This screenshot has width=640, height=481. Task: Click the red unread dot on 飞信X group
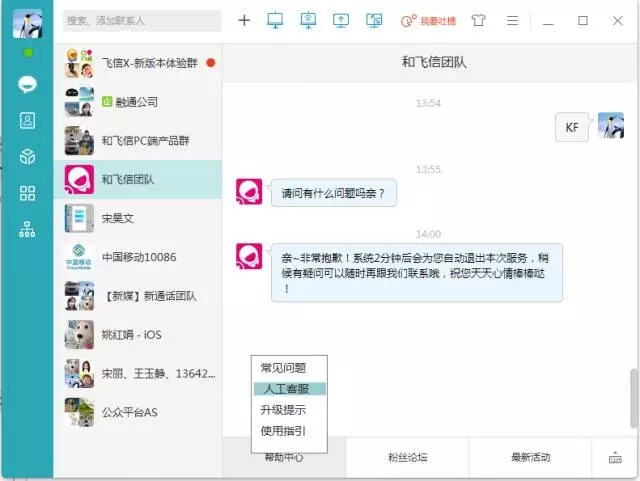pyautogui.click(x=211, y=63)
